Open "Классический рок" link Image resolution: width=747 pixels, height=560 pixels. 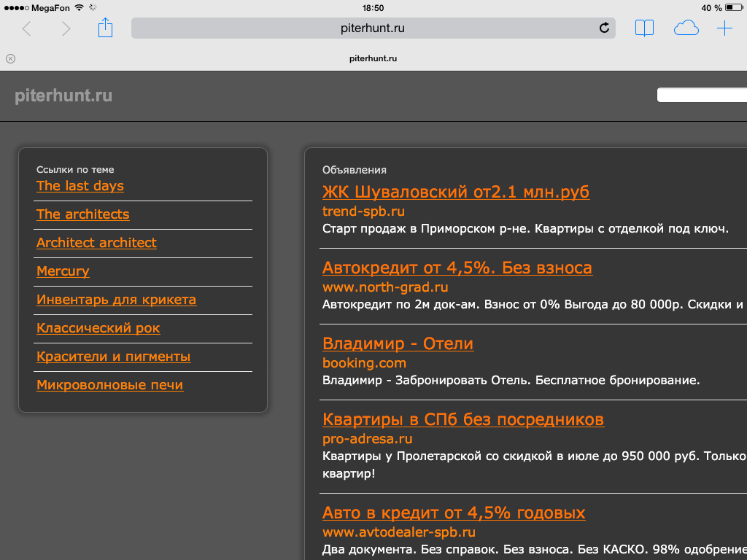click(98, 328)
